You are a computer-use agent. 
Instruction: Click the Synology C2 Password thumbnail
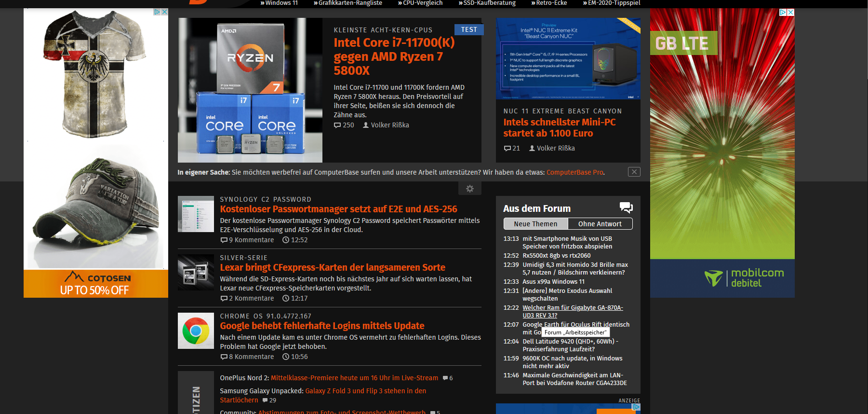pos(196,214)
